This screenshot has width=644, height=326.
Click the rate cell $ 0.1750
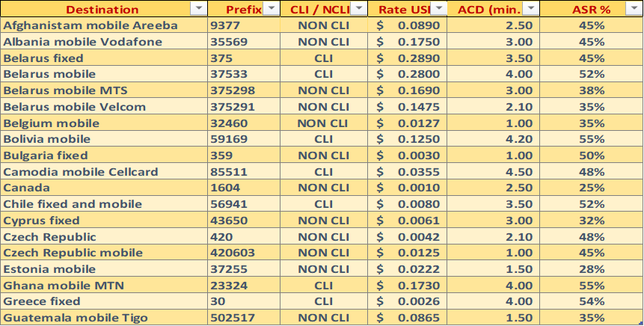click(408, 41)
